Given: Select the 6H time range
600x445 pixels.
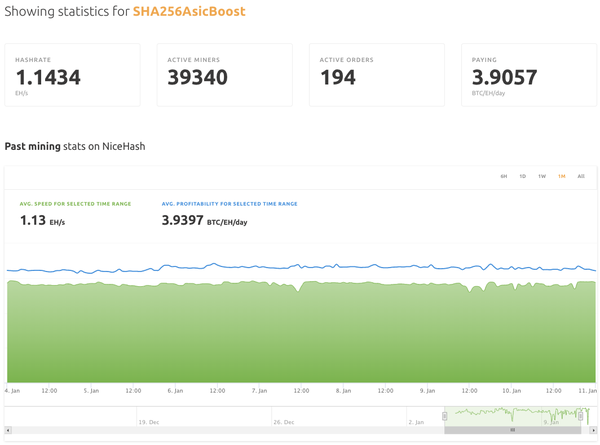Looking at the screenshot, I should point(504,176).
